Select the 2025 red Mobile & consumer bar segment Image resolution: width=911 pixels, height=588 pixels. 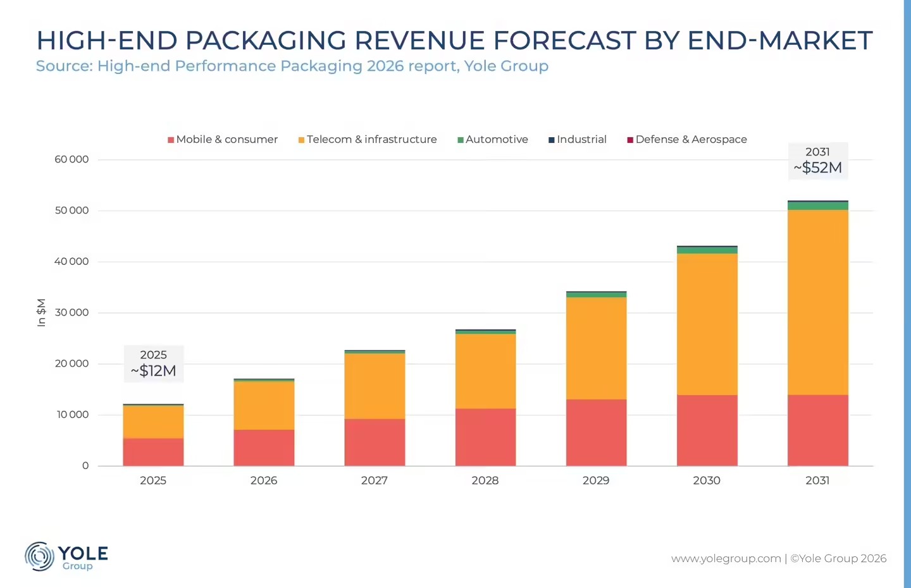(153, 452)
